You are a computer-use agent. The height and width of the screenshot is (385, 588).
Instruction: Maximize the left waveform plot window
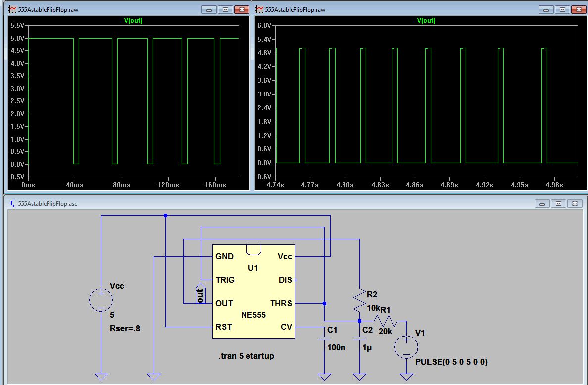point(225,9)
